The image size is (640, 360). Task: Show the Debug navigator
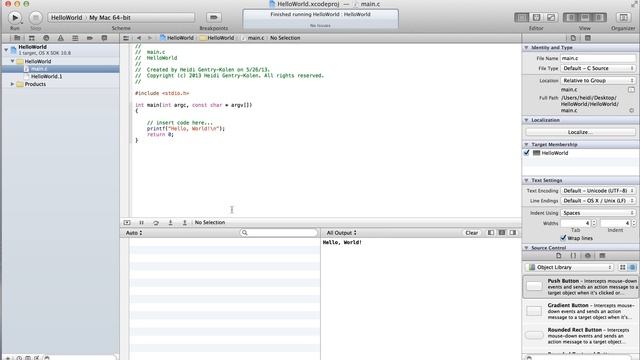(x=75, y=38)
